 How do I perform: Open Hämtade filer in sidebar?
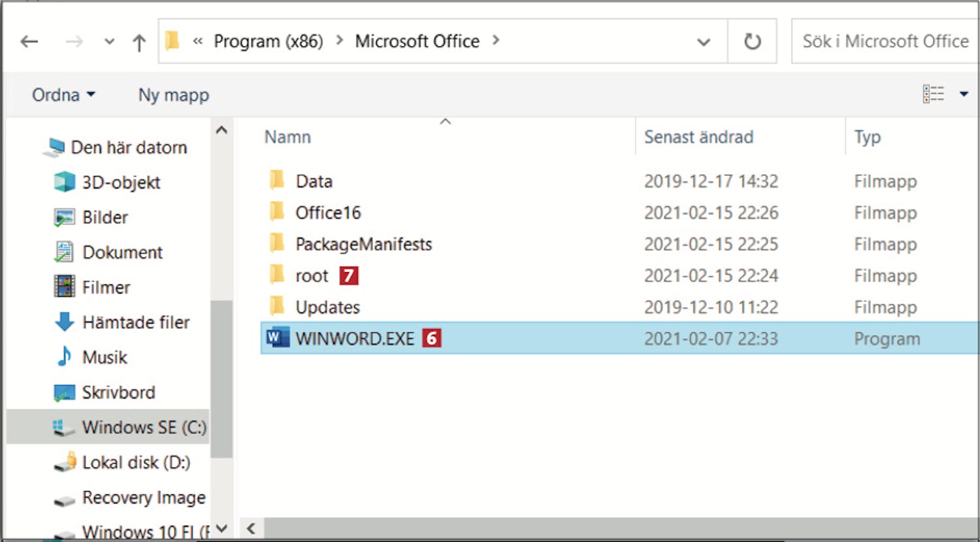pos(136,322)
